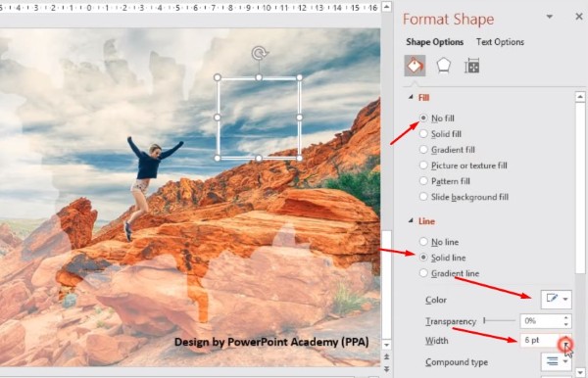Select the No fill radio button
This screenshot has width=588, height=378.
pos(423,118)
